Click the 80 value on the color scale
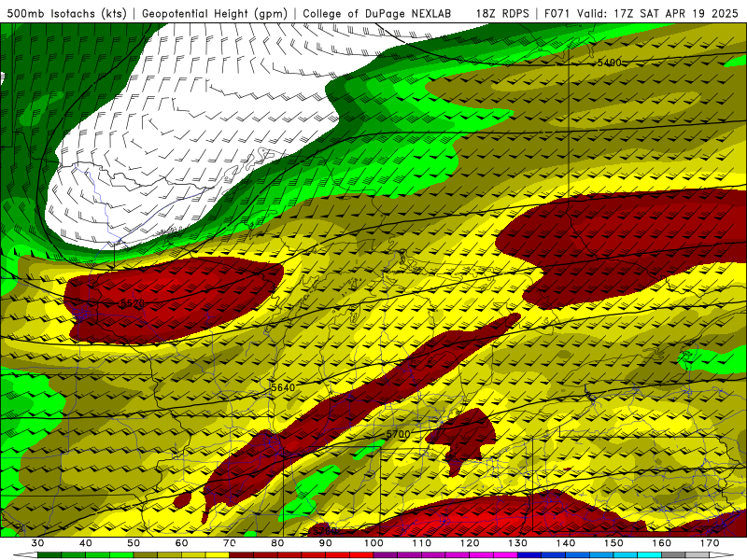 click(x=277, y=543)
